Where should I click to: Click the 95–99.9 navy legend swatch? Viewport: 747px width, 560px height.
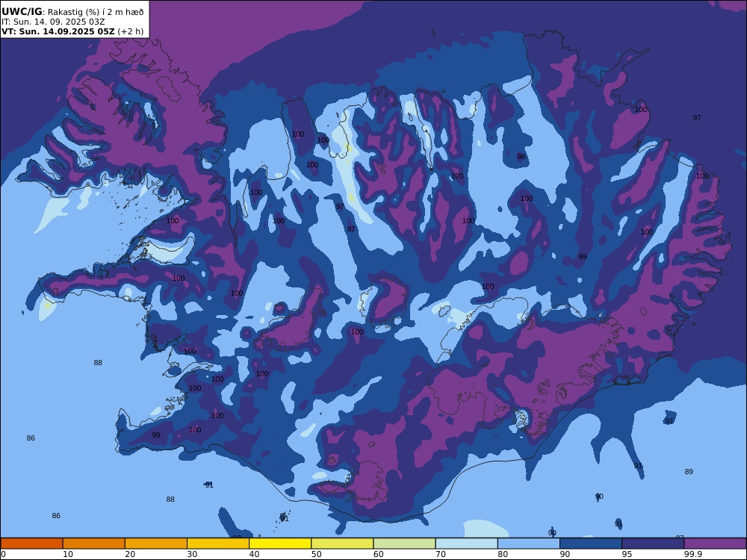[x=653, y=544]
